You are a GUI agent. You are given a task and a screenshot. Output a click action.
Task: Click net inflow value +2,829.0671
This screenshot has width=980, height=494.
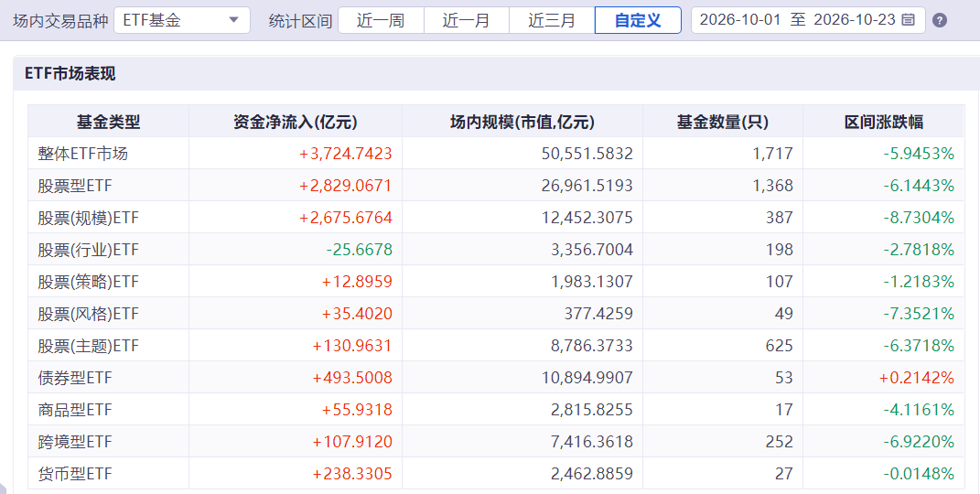[346, 186]
